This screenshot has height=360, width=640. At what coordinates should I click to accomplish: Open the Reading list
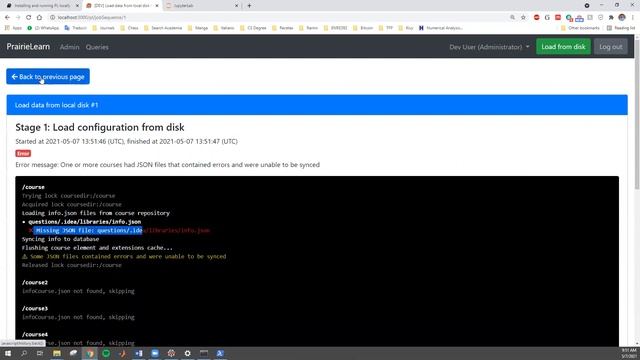click(621, 28)
